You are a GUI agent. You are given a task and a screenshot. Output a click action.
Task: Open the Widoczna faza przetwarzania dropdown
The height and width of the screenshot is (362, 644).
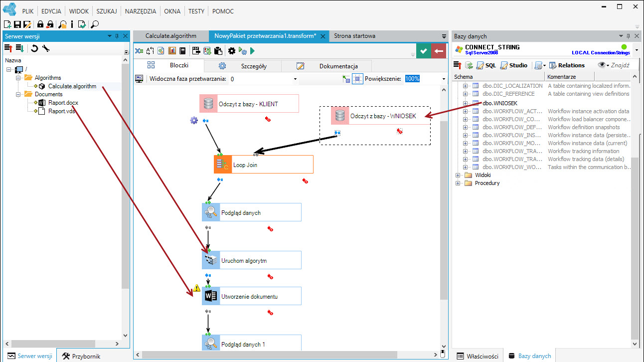[295, 79]
